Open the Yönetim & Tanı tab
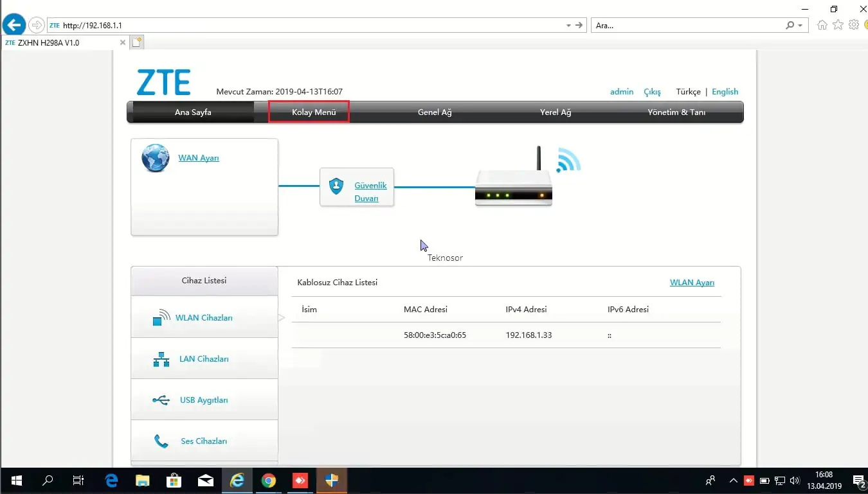This screenshot has height=494, width=868. pos(676,112)
